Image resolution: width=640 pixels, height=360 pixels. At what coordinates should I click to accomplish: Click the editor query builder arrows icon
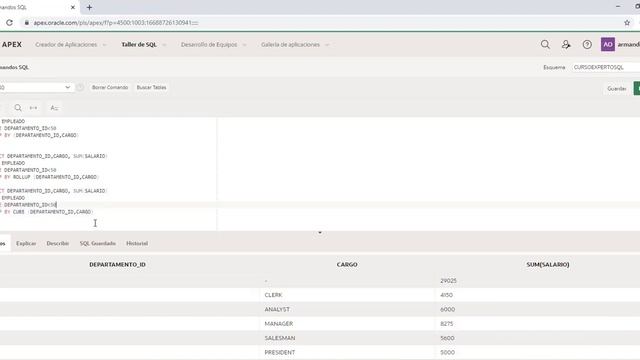point(33,108)
